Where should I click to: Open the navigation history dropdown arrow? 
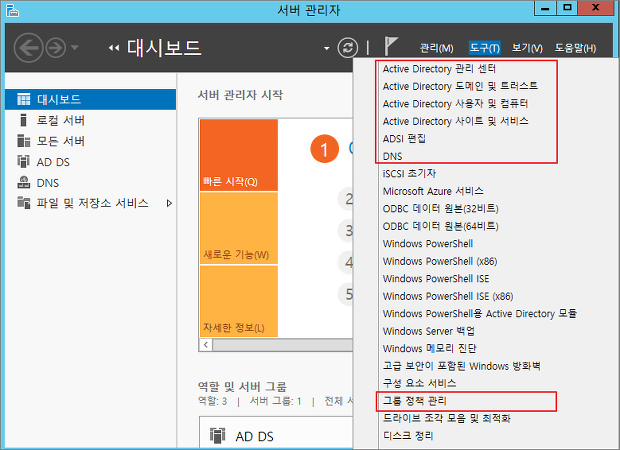coord(75,48)
